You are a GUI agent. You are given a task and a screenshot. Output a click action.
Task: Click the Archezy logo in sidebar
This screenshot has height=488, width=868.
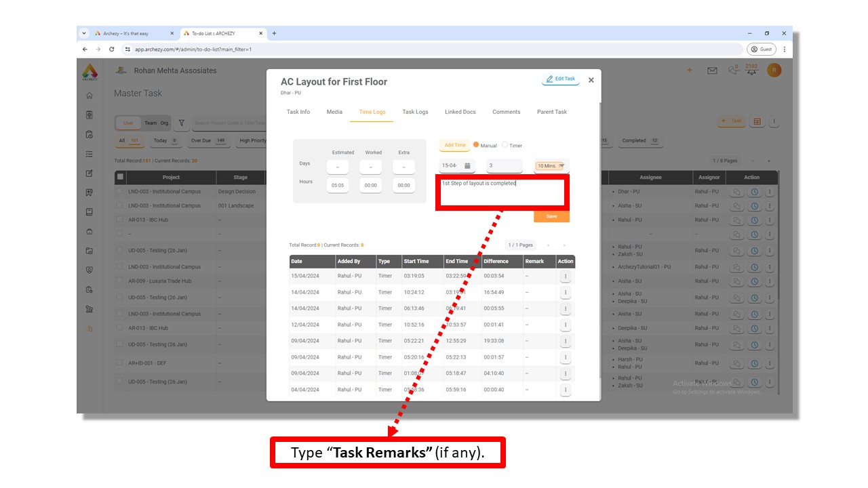(90, 73)
